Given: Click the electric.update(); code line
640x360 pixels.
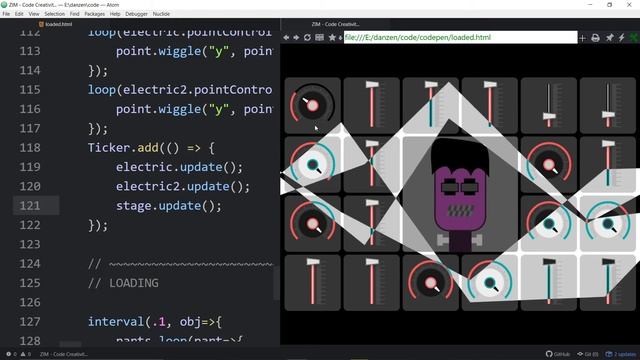Looking at the screenshot, I should click(179, 167).
